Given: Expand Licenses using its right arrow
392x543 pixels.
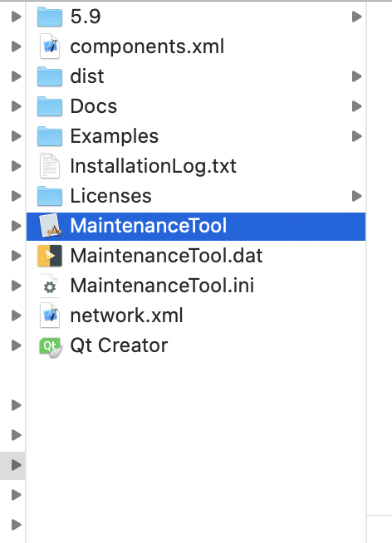Looking at the screenshot, I should [x=356, y=196].
